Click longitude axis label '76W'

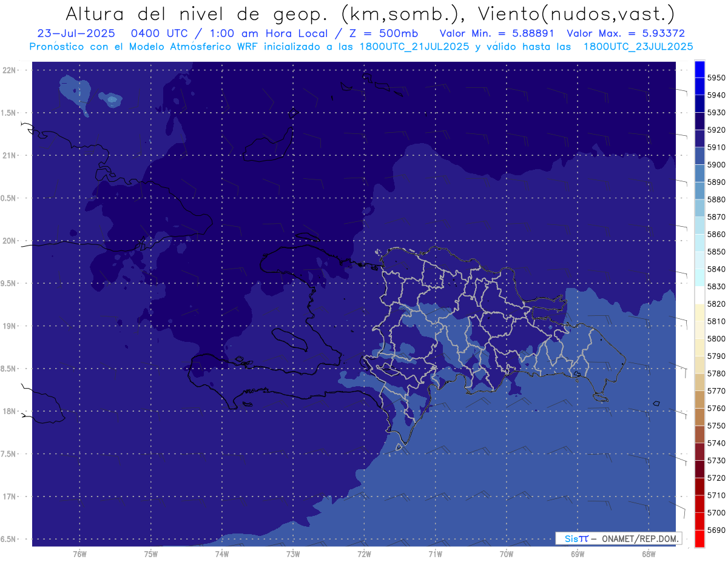[80, 554]
